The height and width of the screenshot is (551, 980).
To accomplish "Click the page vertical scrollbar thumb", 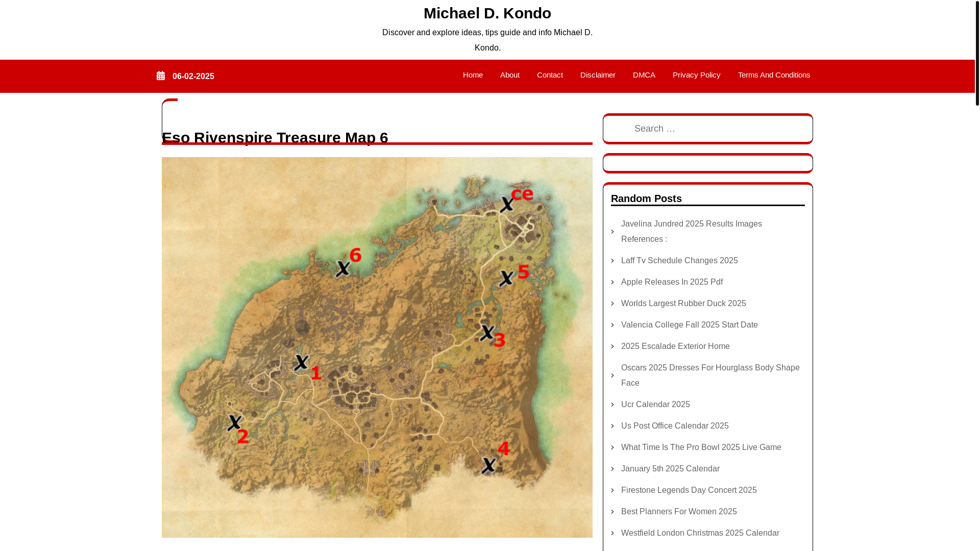I will [x=977, y=53].
